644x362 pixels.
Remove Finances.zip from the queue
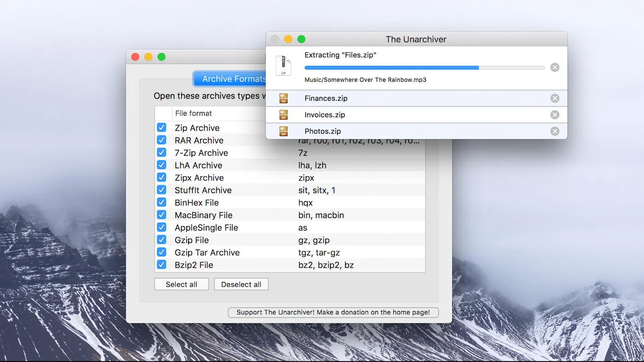[x=555, y=98]
